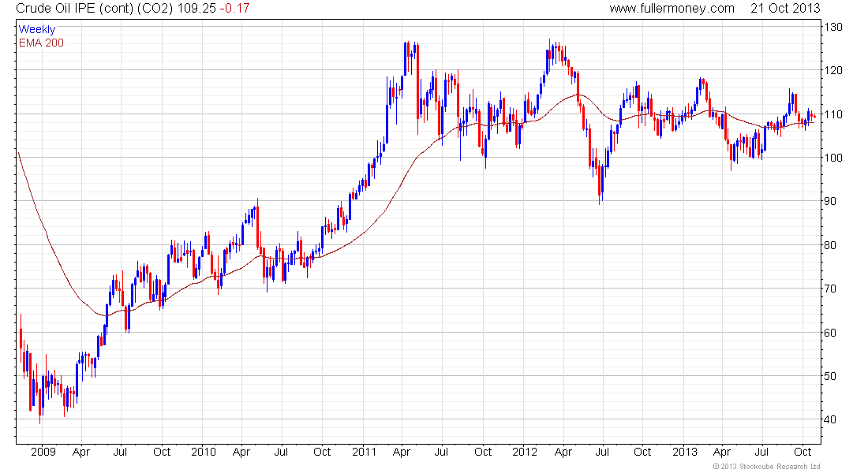This screenshot has height=473, width=868.
Task: Click the 'Apr' label right after 2013
Action: pyautogui.click(x=722, y=453)
